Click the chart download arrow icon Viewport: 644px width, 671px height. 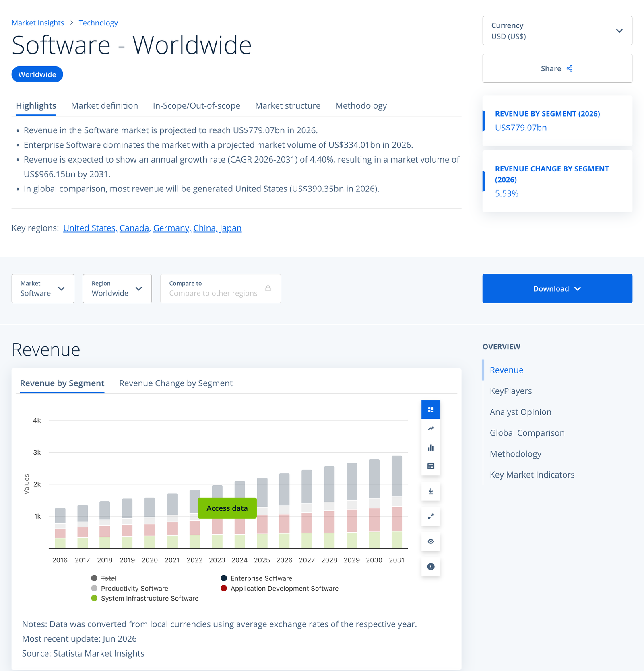(x=431, y=491)
